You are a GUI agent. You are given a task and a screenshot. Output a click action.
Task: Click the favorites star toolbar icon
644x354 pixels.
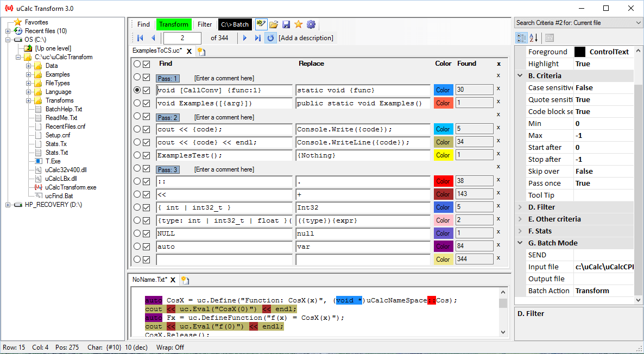(298, 24)
